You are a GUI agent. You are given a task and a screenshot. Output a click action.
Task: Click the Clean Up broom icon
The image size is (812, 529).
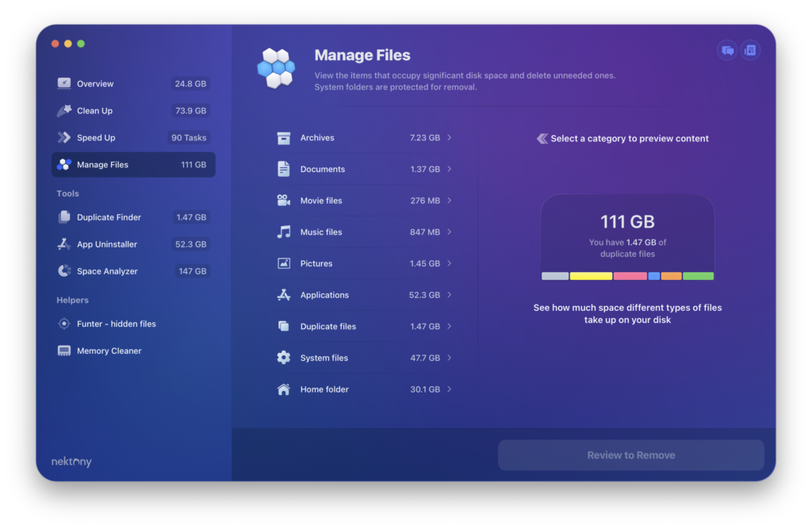[63, 110]
